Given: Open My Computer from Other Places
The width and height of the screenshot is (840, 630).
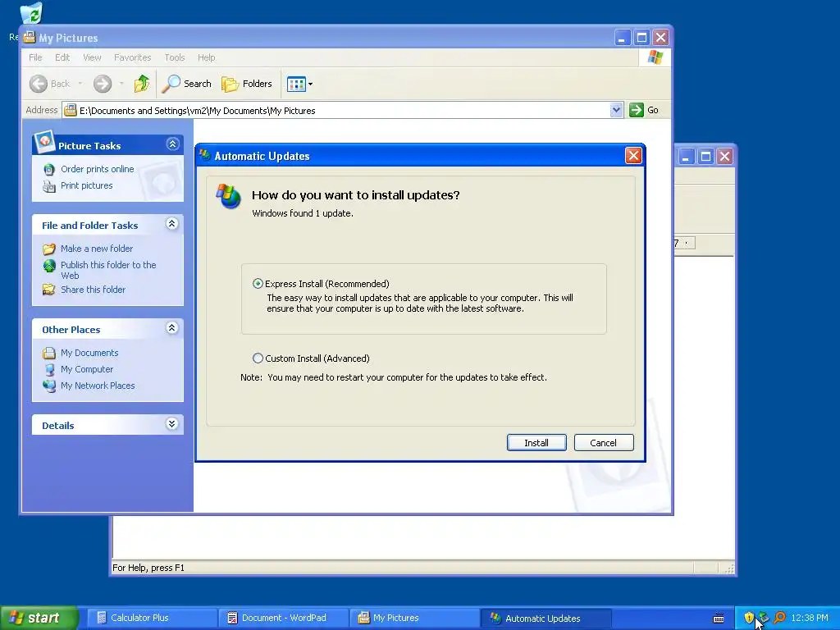Looking at the screenshot, I should (87, 369).
